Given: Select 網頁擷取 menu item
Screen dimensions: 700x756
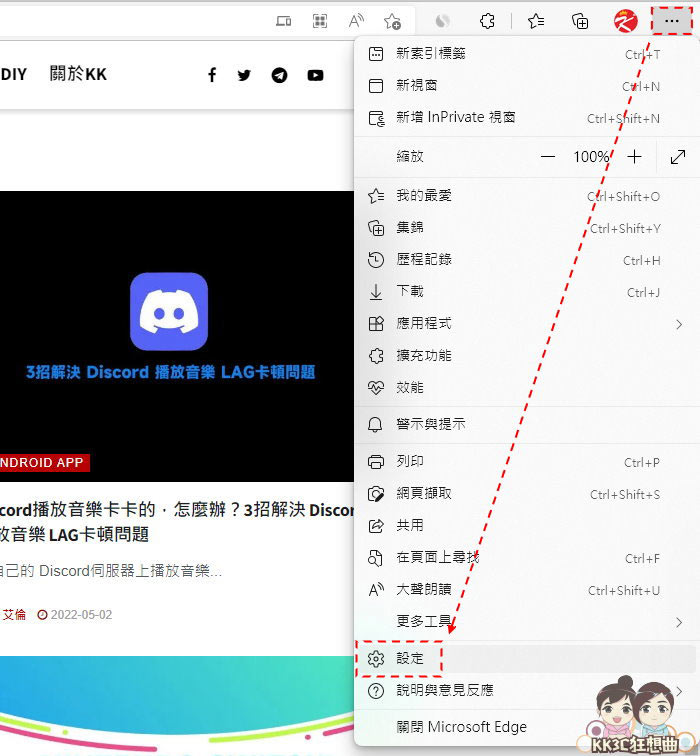Looking at the screenshot, I should 526,494.
